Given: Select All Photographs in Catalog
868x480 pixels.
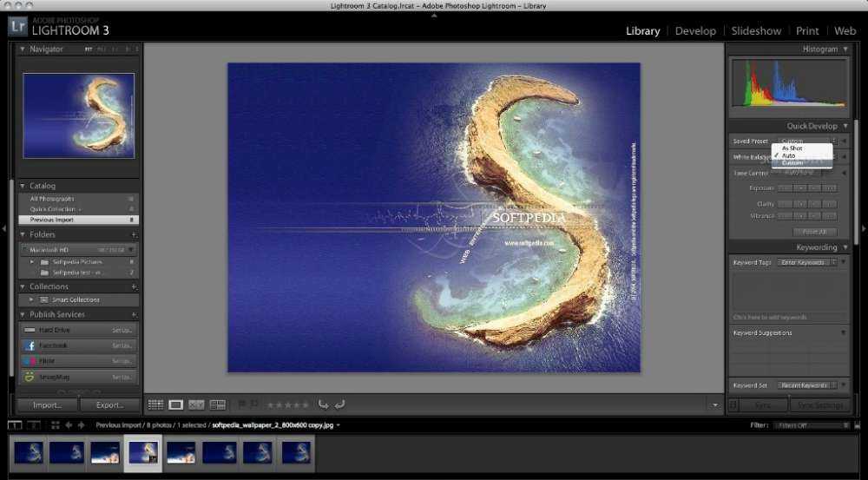Looking at the screenshot, I should [x=79, y=199].
